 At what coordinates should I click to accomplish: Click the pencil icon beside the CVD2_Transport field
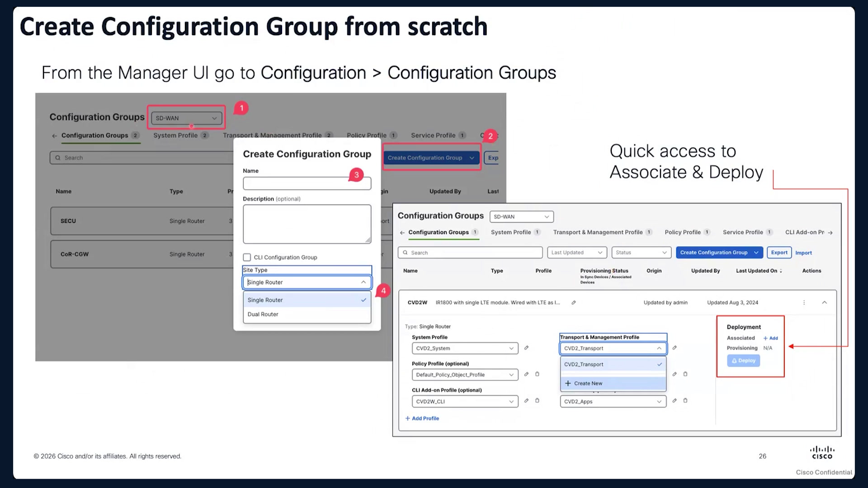click(675, 348)
